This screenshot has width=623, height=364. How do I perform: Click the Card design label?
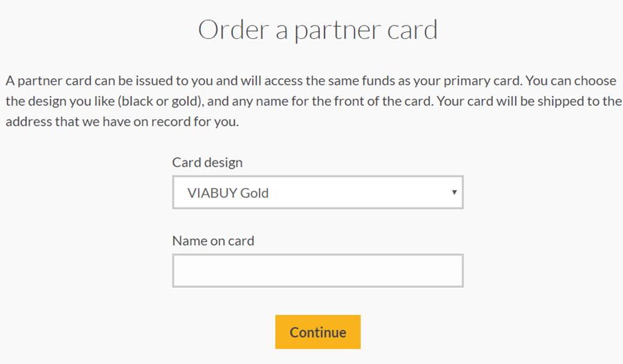(207, 163)
